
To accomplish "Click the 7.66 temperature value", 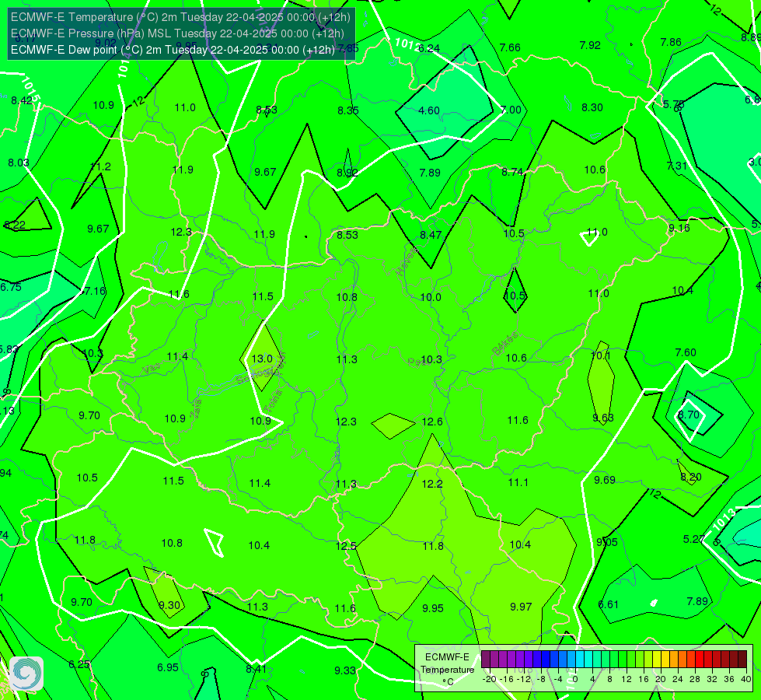I will [510, 47].
